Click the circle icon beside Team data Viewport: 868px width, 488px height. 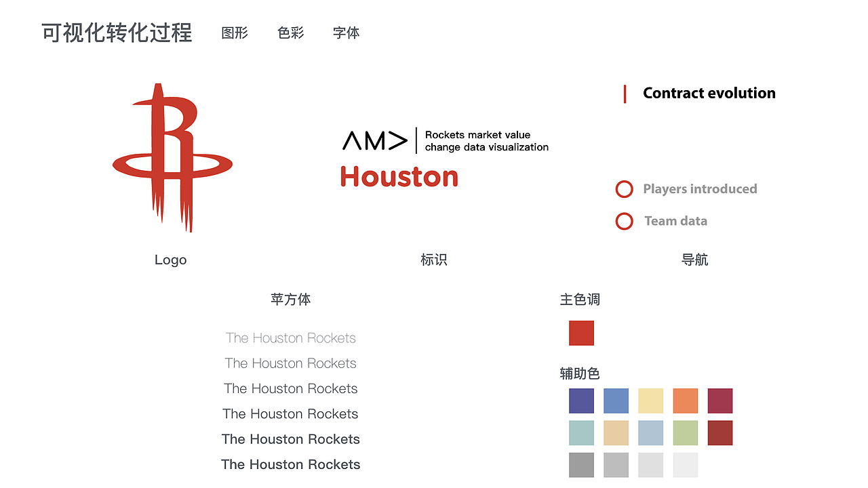[x=624, y=221]
